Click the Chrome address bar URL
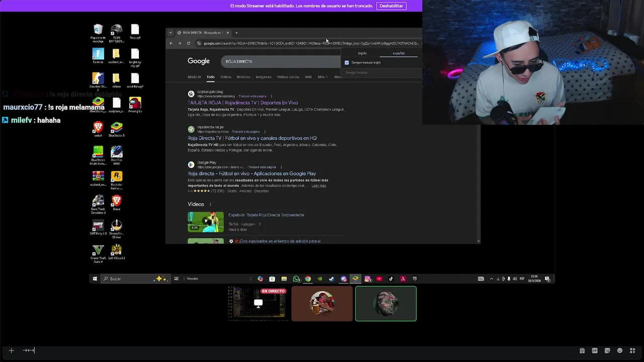 tap(310, 43)
